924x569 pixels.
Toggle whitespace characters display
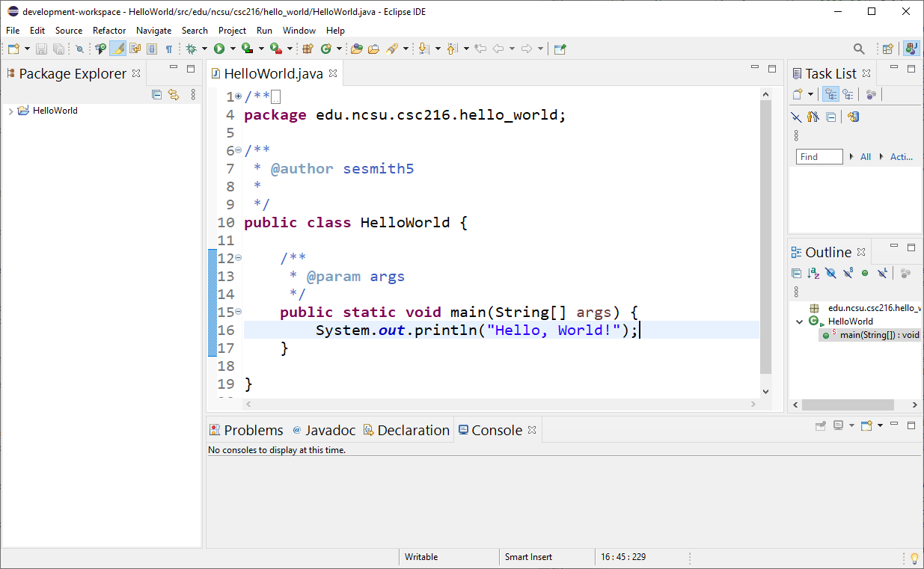[x=171, y=48]
